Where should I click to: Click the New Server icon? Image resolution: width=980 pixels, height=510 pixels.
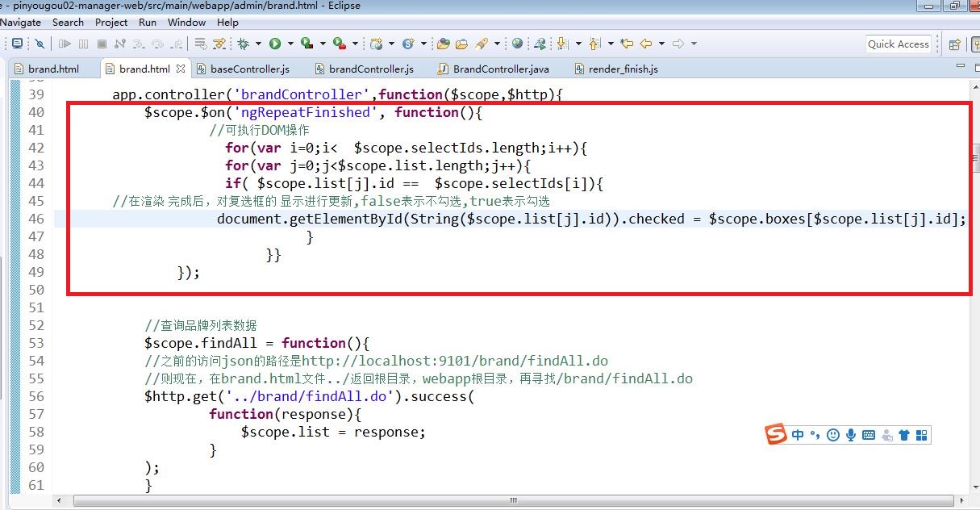tap(376, 44)
